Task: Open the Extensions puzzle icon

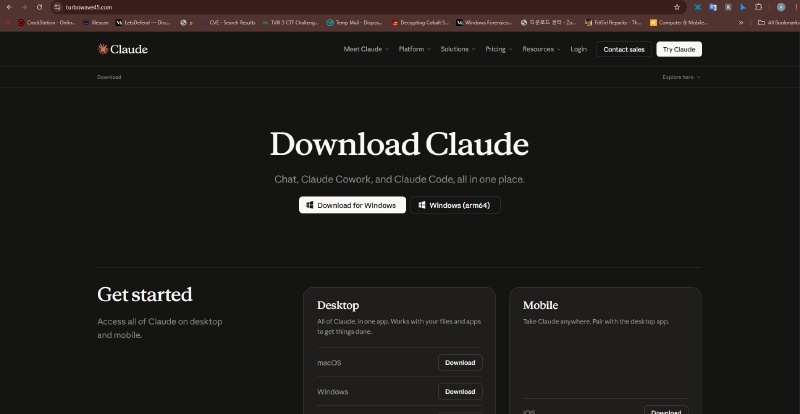Action: (x=759, y=7)
